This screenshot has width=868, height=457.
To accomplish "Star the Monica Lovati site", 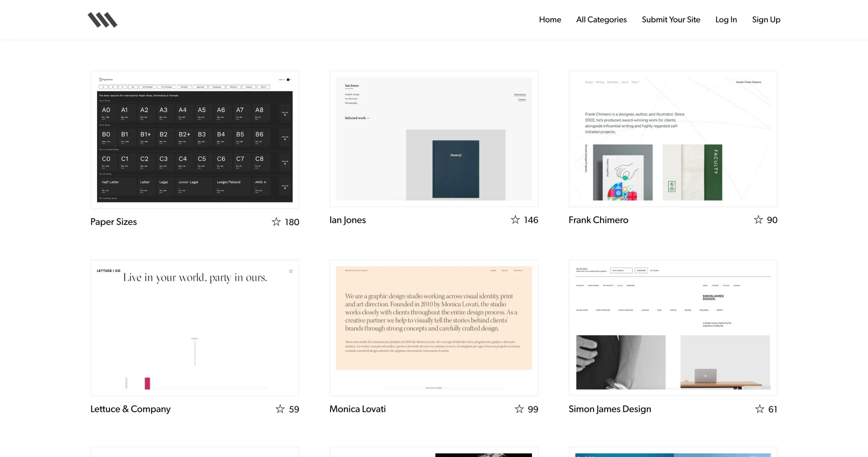I will (519, 409).
